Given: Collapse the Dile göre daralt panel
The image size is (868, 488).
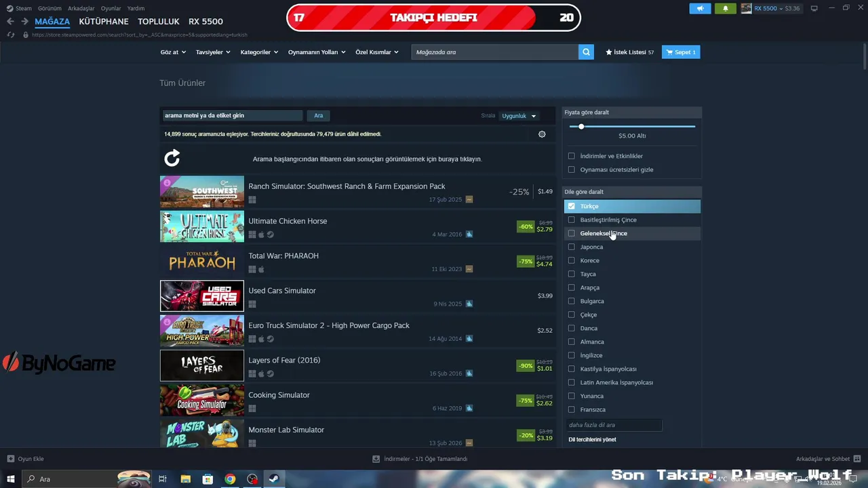Looking at the screenshot, I should coord(632,192).
